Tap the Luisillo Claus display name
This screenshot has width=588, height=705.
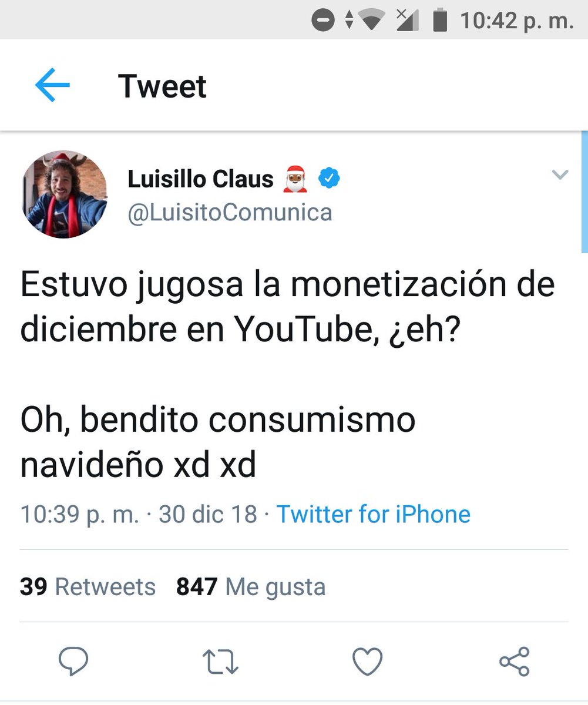(x=201, y=179)
